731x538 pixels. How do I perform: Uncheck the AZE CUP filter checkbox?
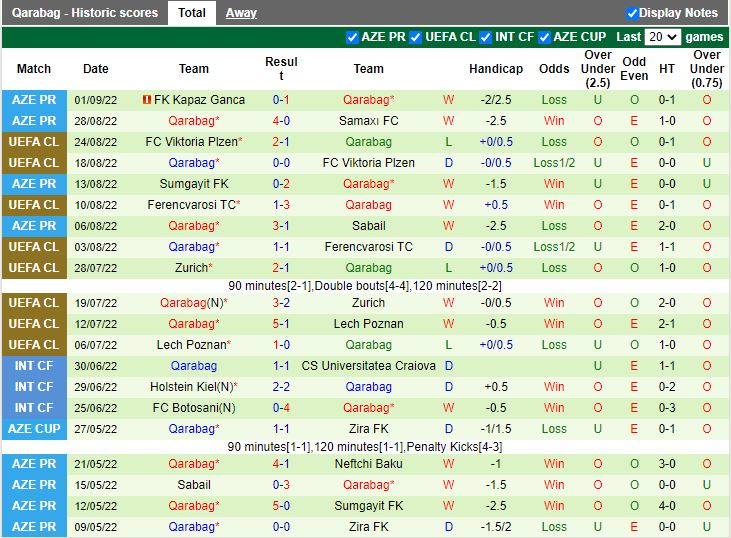click(x=544, y=37)
